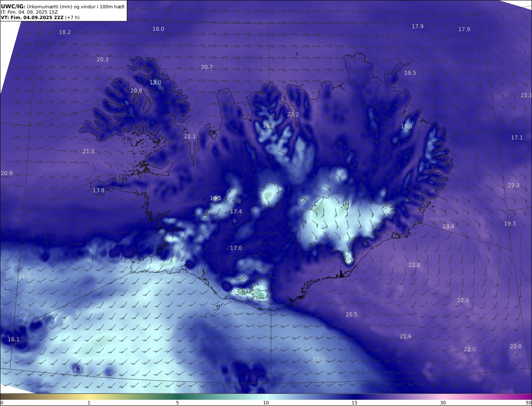Click the 22.0 value on the map
Screen dimensions: 532x406
tap(516, 346)
